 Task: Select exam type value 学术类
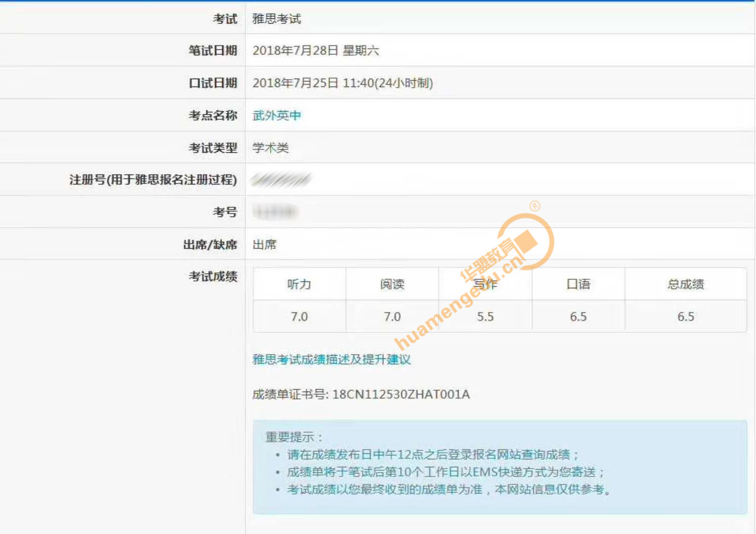click(x=271, y=148)
